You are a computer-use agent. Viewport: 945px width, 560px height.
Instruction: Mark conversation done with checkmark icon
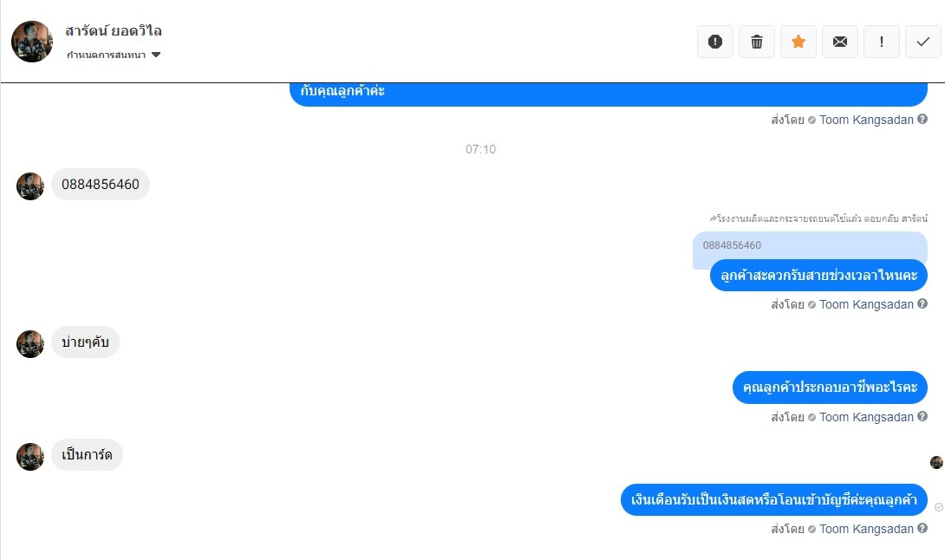pos(922,42)
